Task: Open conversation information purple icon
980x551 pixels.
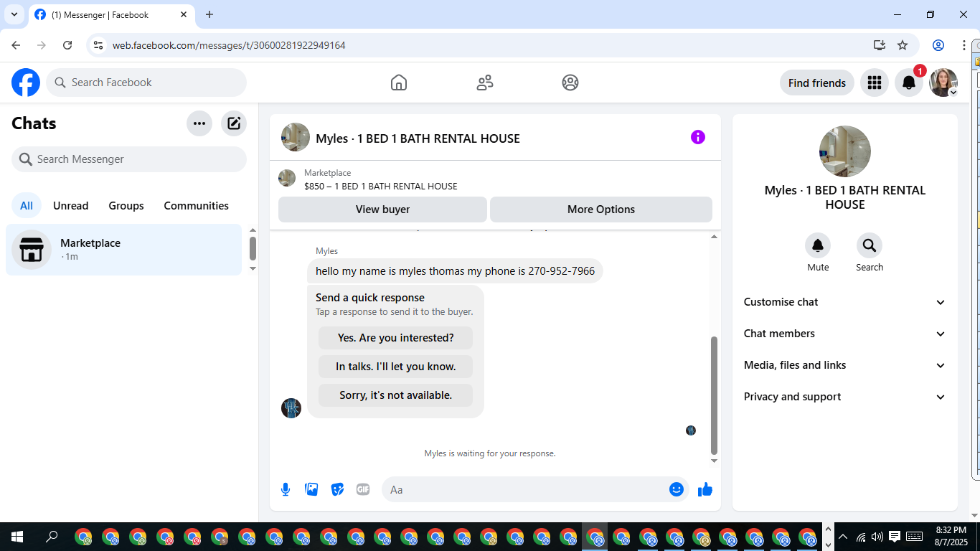Action: pyautogui.click(x=698, y=137)
